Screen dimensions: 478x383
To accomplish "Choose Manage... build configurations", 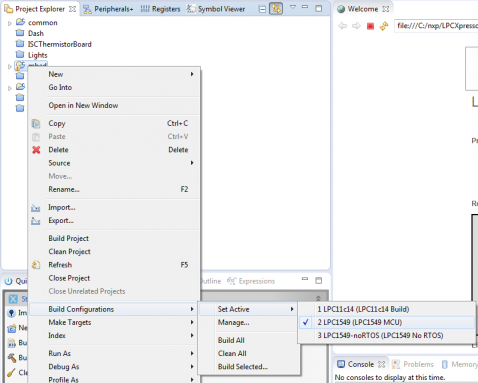I will pyautogui.click(x=248, y=322).
